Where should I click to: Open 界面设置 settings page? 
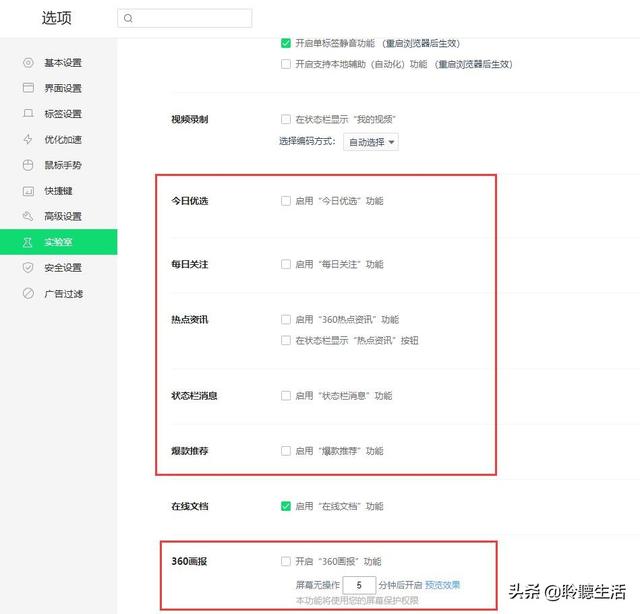(58, 88)
